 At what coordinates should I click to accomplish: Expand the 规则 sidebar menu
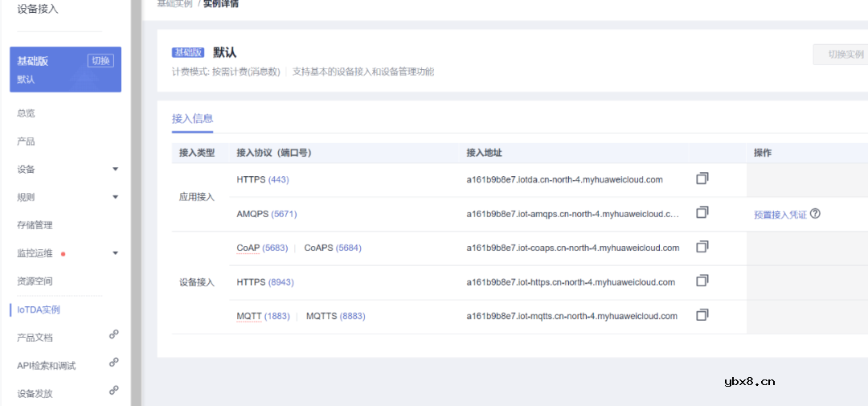(115, 198)
